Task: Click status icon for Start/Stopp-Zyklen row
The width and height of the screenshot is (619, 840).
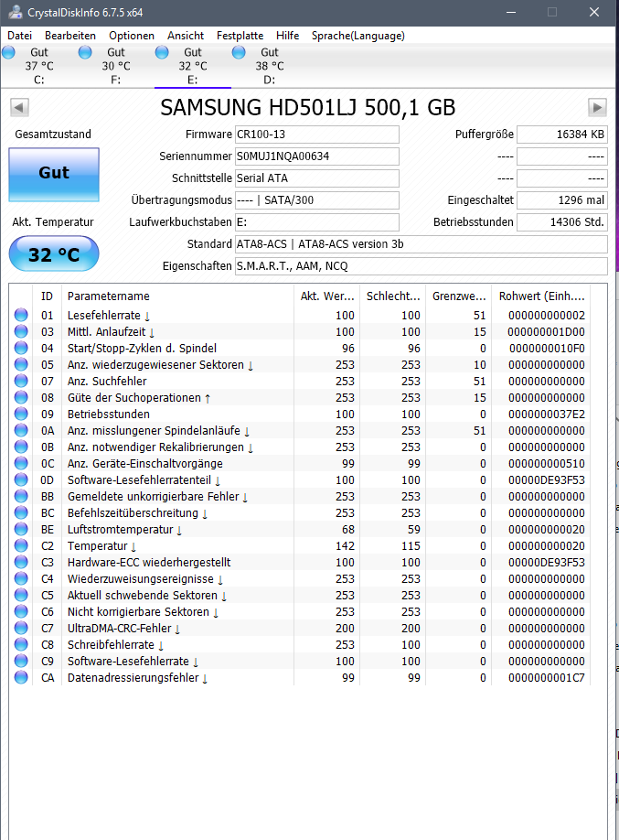Action: click(x=21, y=349)
